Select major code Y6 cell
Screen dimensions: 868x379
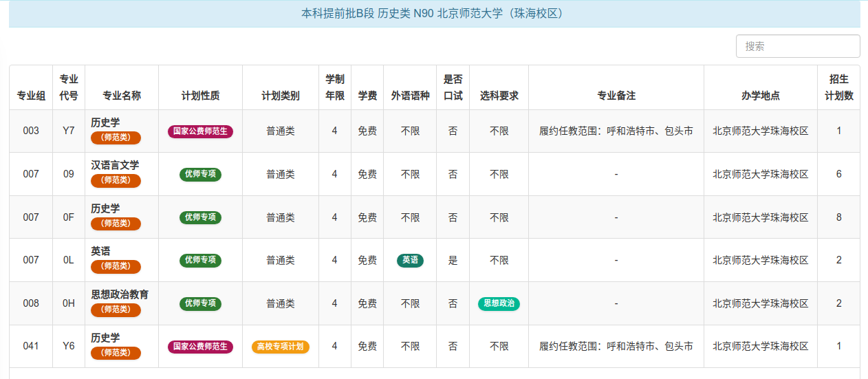point(69,347)
